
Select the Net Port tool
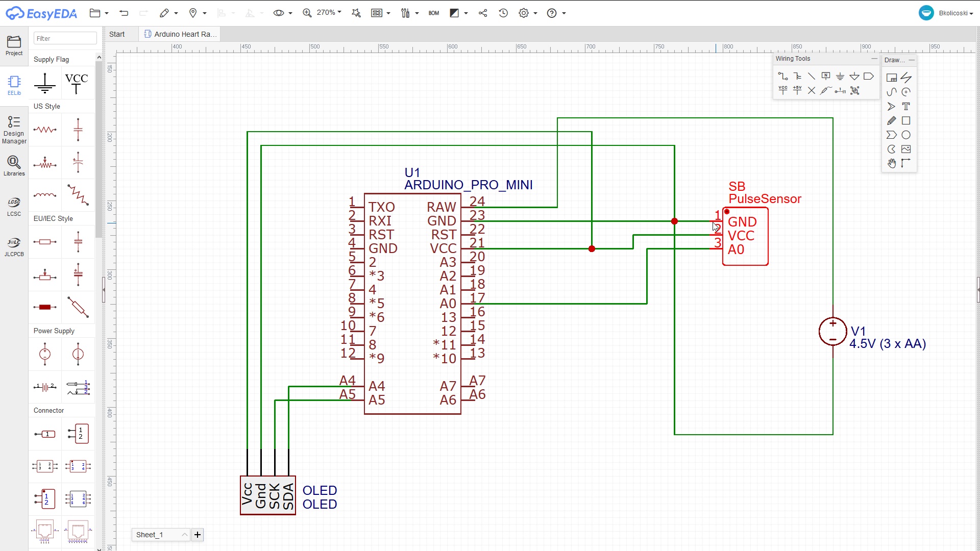coord(869,77)
